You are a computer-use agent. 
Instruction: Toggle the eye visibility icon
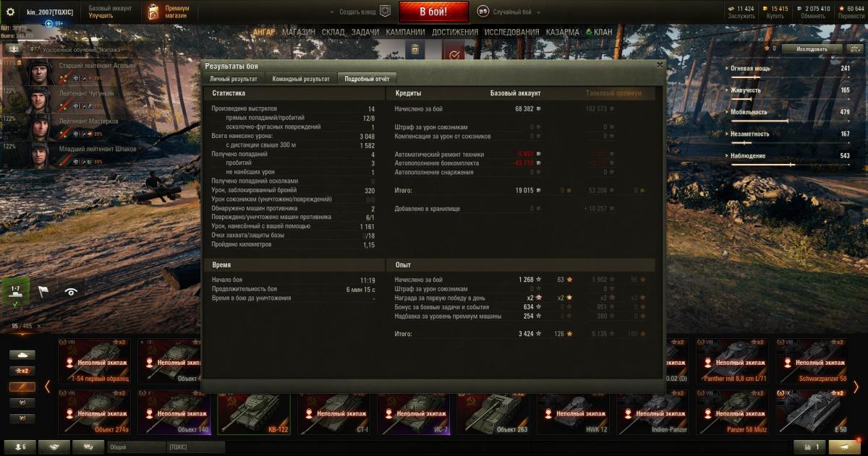pyautogui.click(x=71, y=291)
